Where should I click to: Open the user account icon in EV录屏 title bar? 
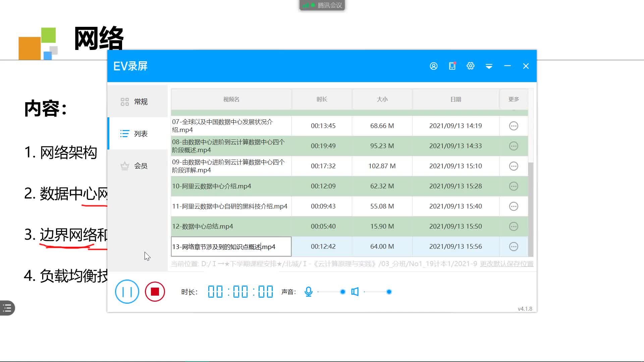coord(433,66)
